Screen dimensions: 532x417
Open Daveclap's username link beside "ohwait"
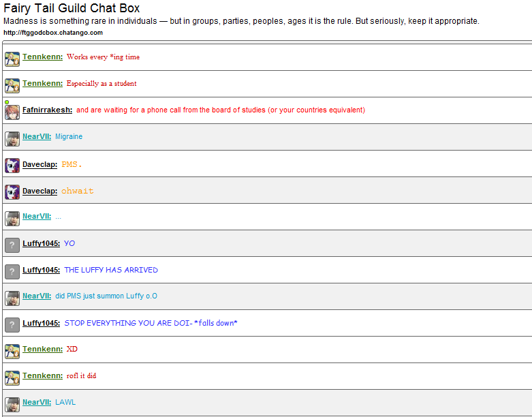click(40, 191)
